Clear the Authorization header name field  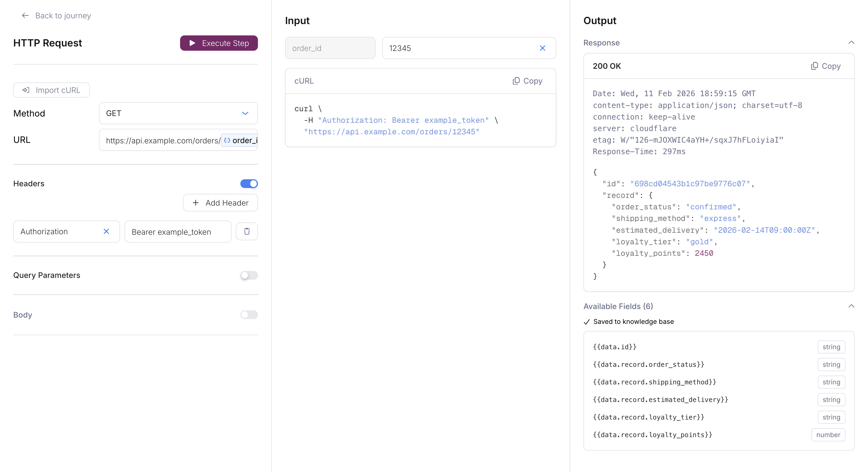[106, 231]
